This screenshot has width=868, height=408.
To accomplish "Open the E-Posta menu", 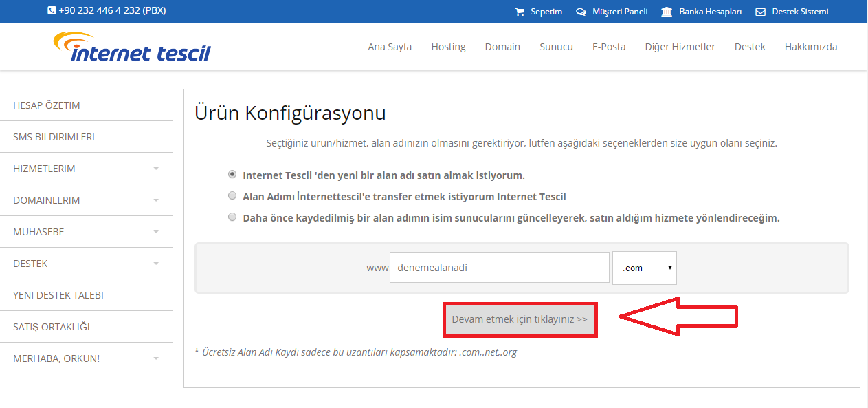I will click(x=609, y=47).
